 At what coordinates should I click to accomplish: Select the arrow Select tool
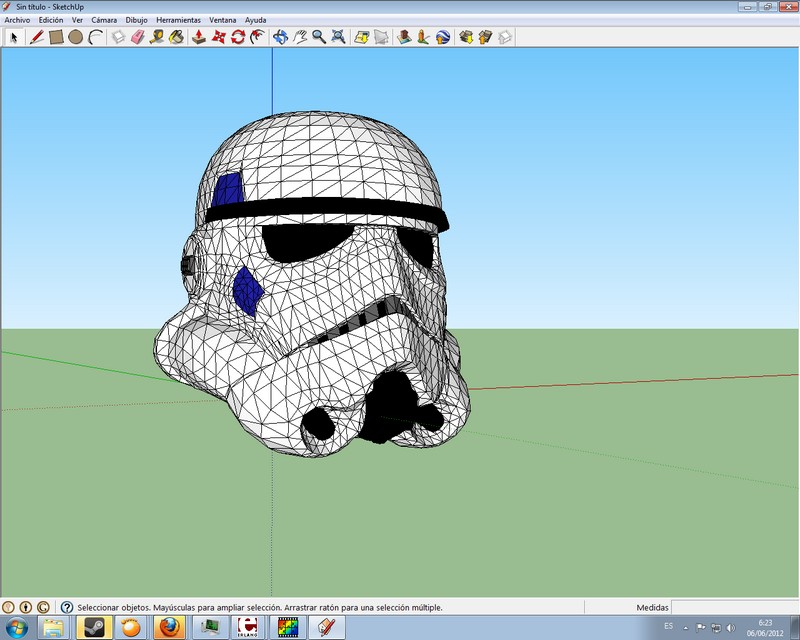pyautogui.click(x=14, y=37)
